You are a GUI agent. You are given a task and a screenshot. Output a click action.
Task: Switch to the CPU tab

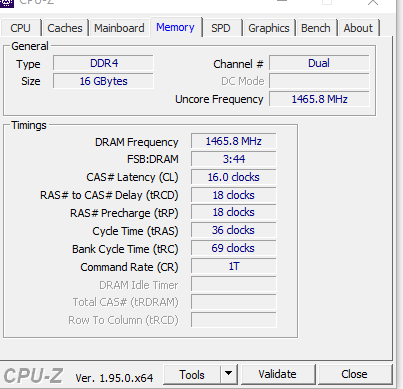(21, 28)
